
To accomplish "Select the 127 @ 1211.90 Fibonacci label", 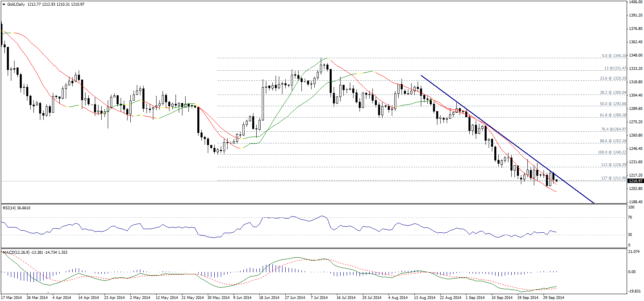I will click(x=613, y=178).
